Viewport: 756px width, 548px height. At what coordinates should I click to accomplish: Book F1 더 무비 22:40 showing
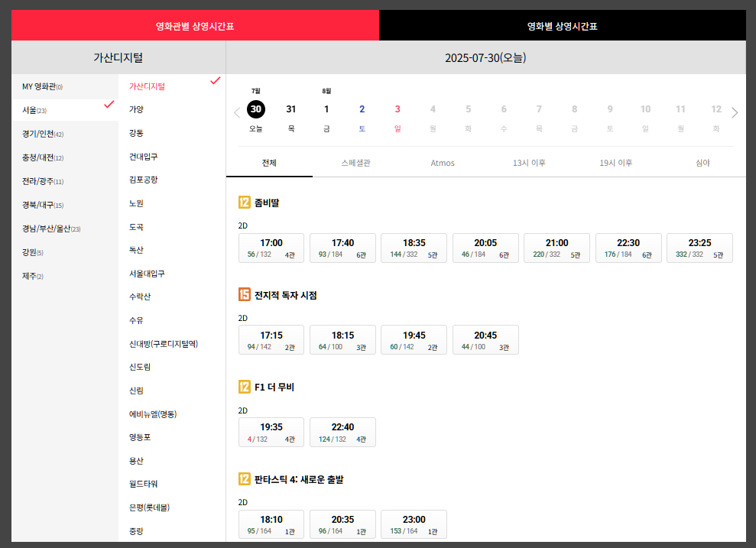[x=342, y=433]
